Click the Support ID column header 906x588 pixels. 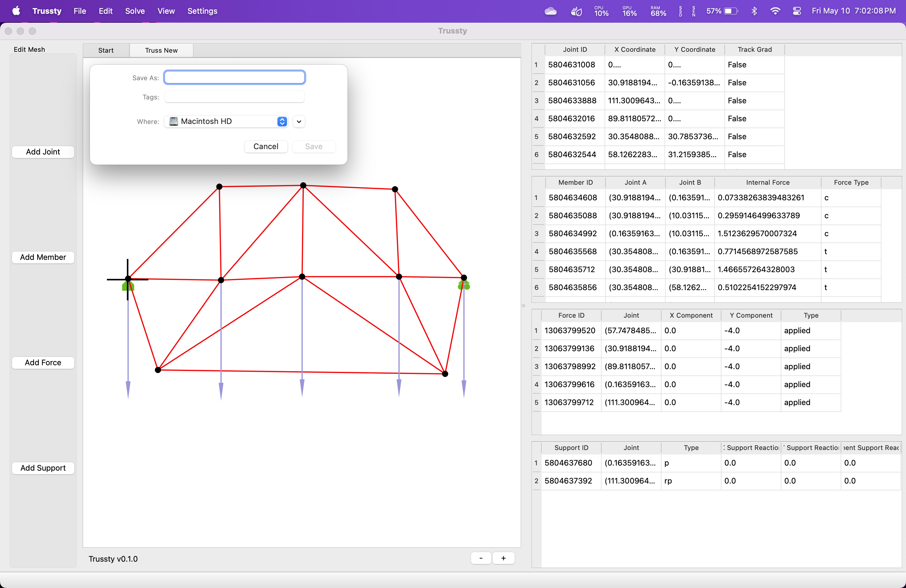[571, 448]
